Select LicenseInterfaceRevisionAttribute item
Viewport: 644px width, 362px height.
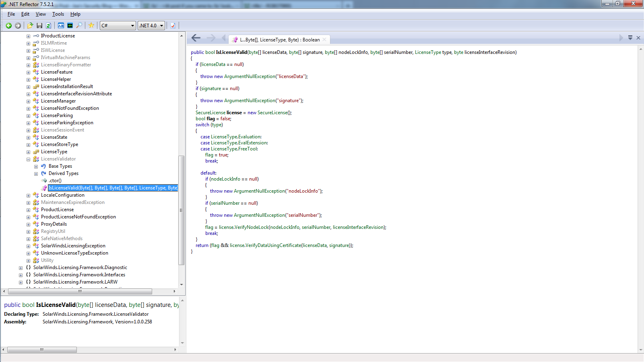[x=76, y=94]
